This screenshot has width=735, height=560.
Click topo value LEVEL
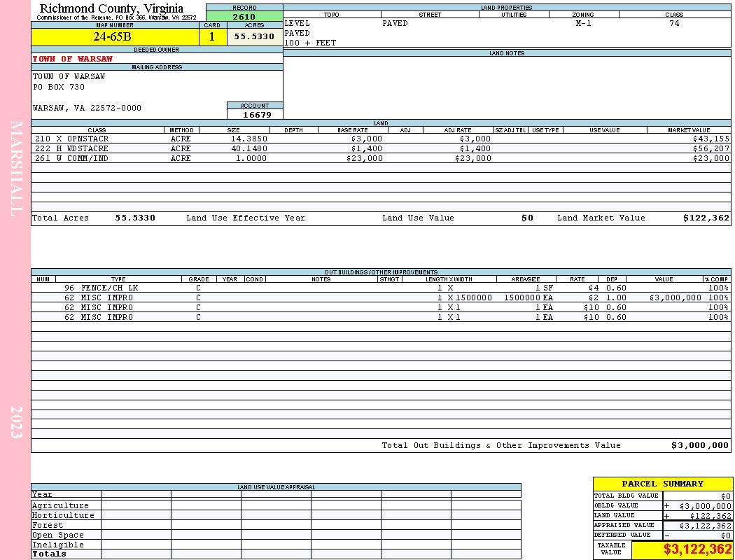[x=297, y=23]
